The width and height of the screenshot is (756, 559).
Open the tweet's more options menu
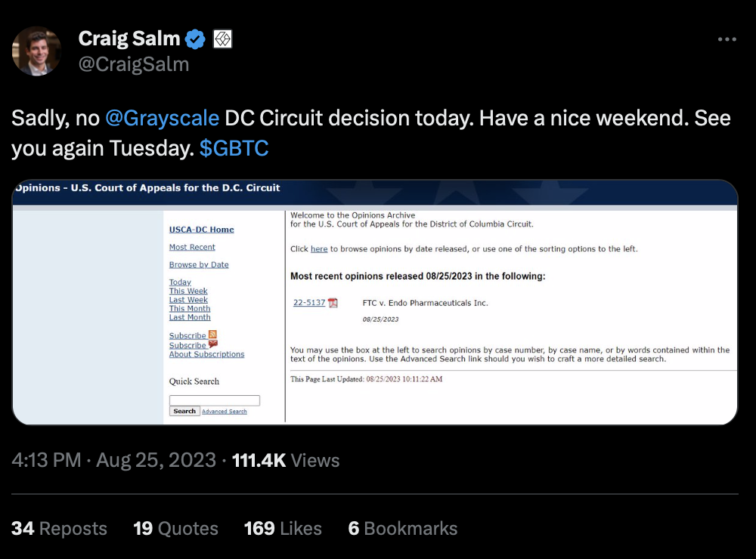(727, 39)
